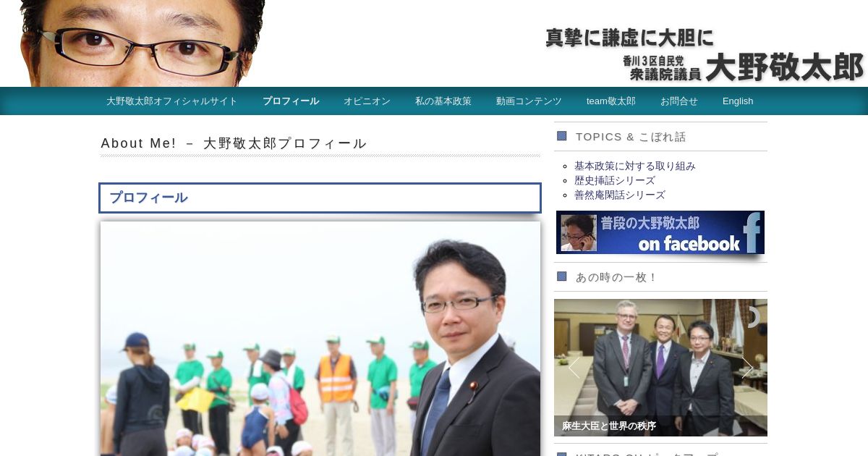Show next slide with right arrow
Image resolution: width=868 pixels, height=456 pixels.
[747, 368]
